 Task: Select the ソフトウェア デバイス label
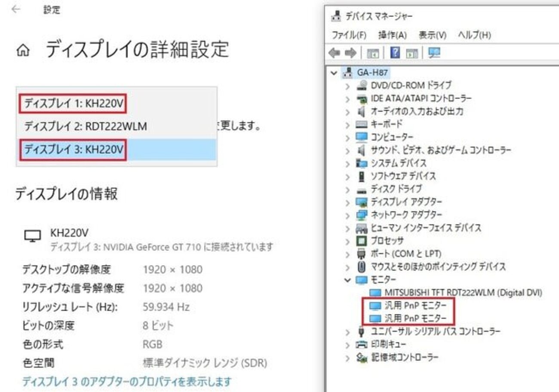[403, 176]
